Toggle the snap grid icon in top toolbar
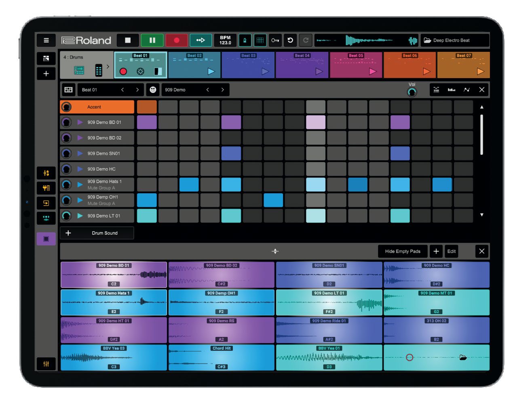 [260, 40]
